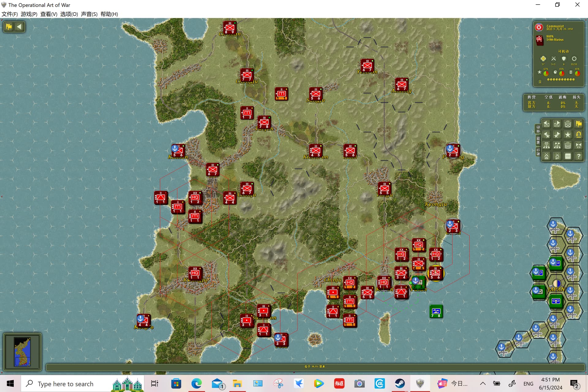The height and width of the screenshot is (392, 588).
Task: Open the flagged hierarchy chart icon
Action: (x=557, y=145)
